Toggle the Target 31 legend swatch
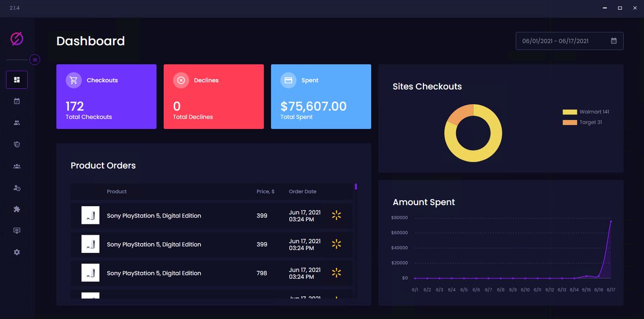Screen dimensions: 644x319 tap(569, 122)
